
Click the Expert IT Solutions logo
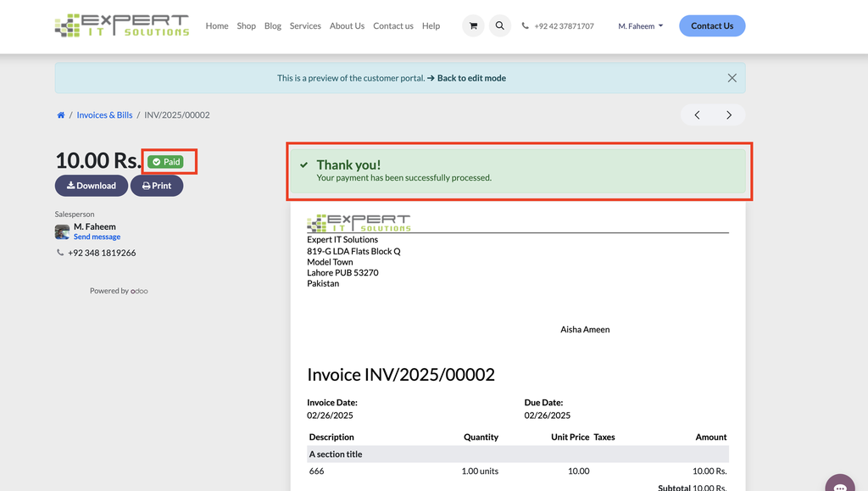coord(120,25)
